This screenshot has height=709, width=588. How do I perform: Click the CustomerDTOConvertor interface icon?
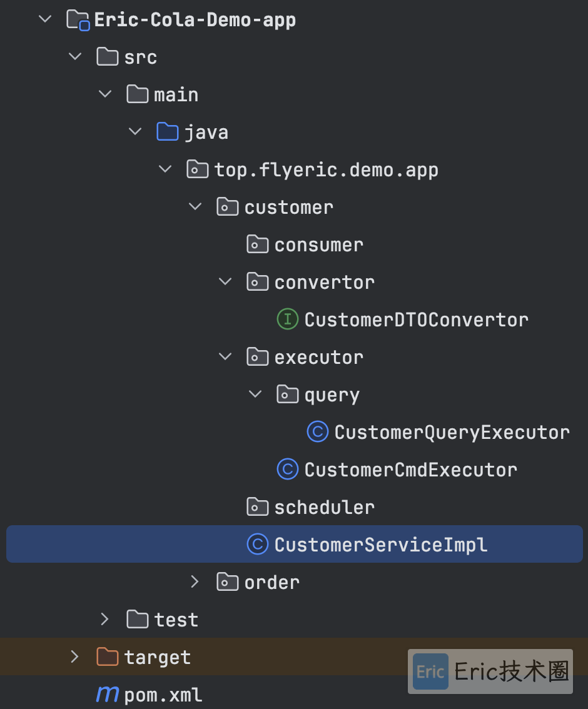(x=287, y=319)
